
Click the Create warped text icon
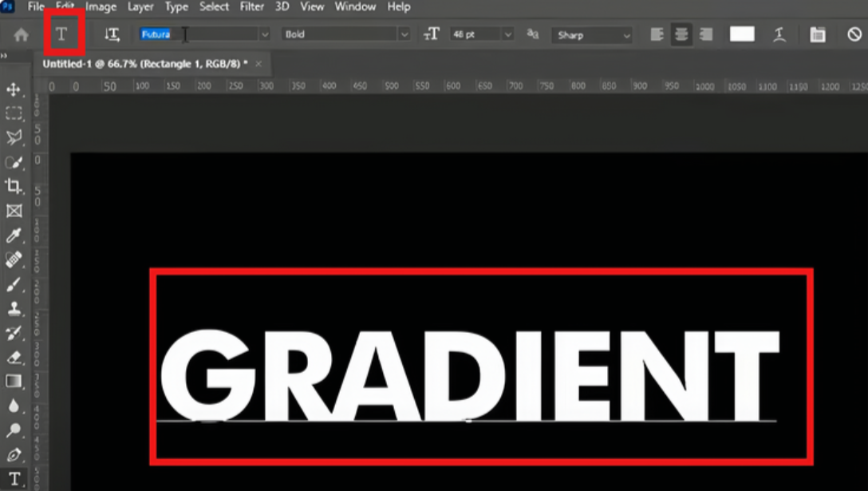point(779,34)
